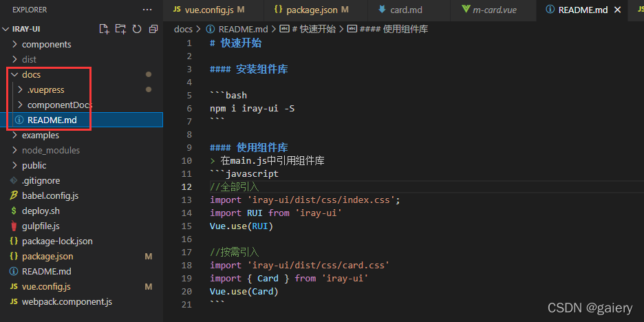Click the dollar icon beside deploy.sh

coord(14,211)
